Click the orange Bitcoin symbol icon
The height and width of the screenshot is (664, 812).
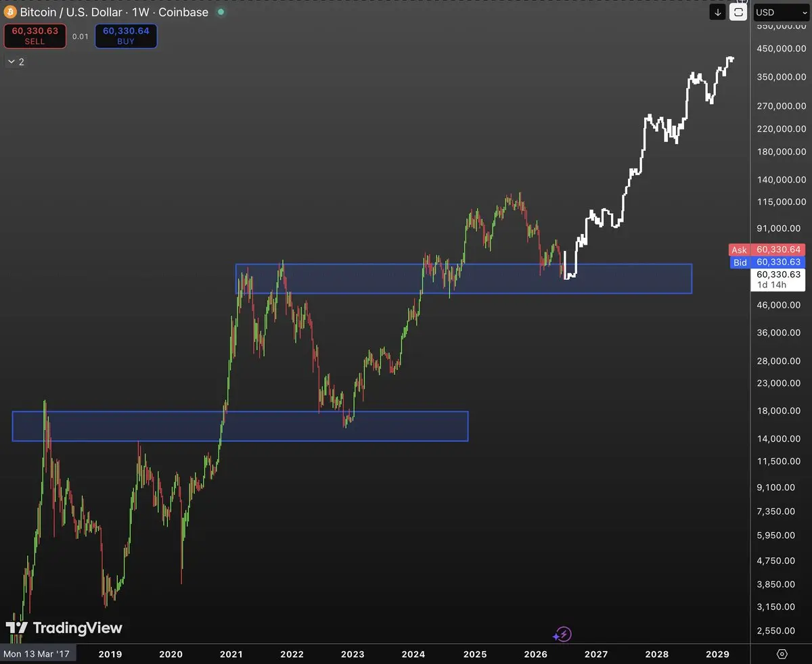coord(10,12)
